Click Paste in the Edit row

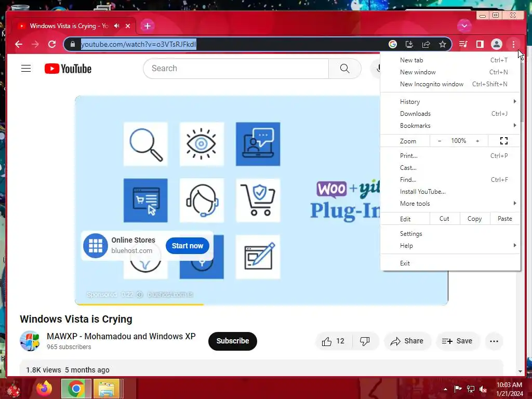pos(505,219)
